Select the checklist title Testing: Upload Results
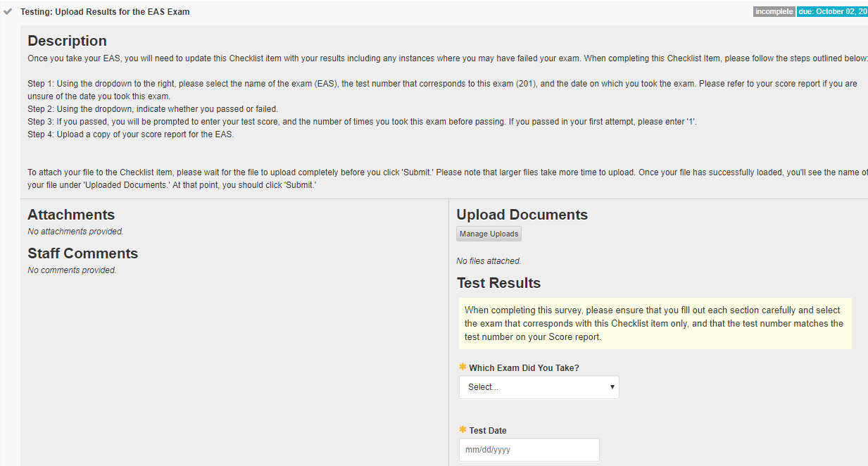Screen dimensions: 868x466 pos(105,12)
